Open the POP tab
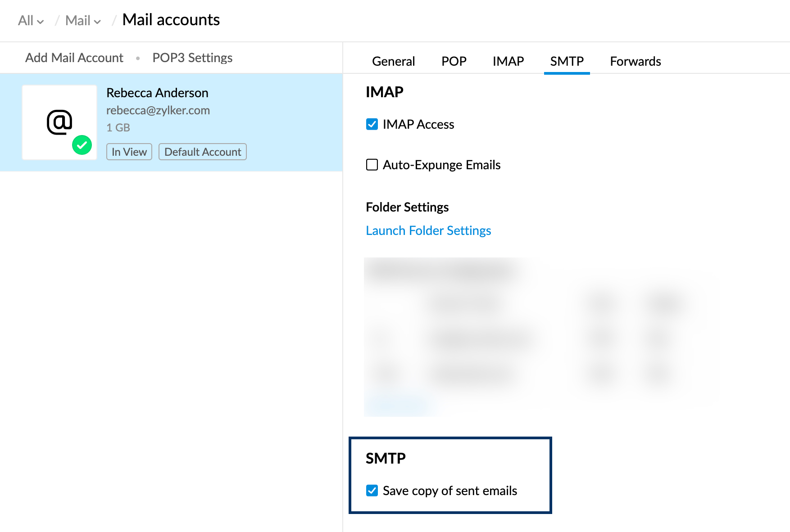This screenshot has height=532, width=790. click(x=454, y=61)
